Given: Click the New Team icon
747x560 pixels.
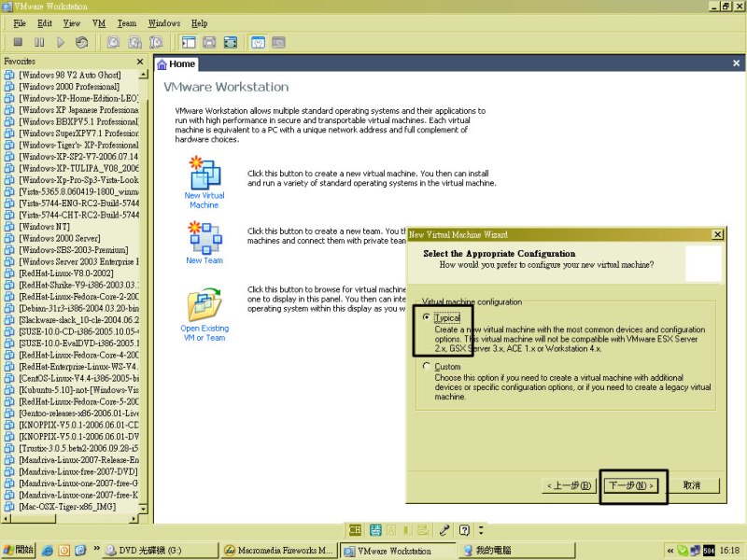Looking at the screenshot, I should 204,238.
